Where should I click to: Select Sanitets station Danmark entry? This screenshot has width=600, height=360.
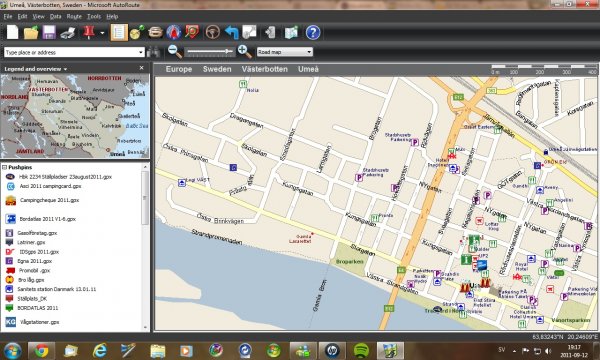(x=57, y=289)
